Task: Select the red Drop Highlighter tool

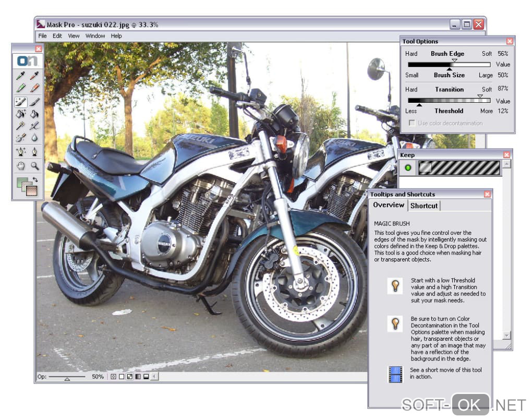Action: (34, 88)
